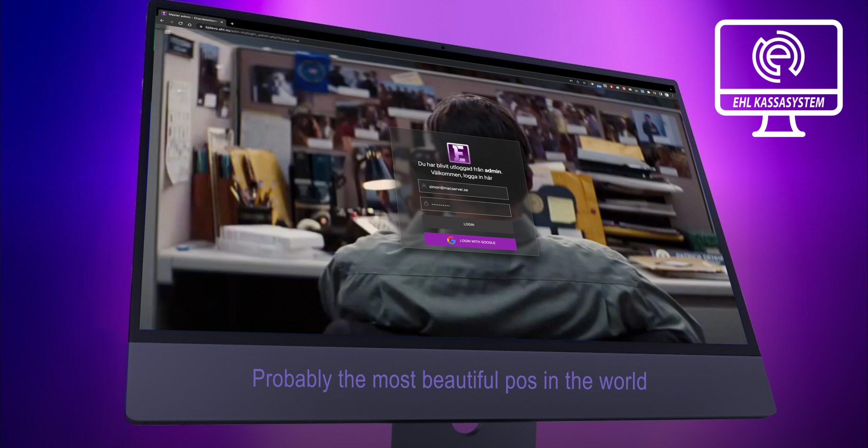Reload the page with refresh icon
The width and height of the screenshot is (868, 448).
click(x=181, y=23)
